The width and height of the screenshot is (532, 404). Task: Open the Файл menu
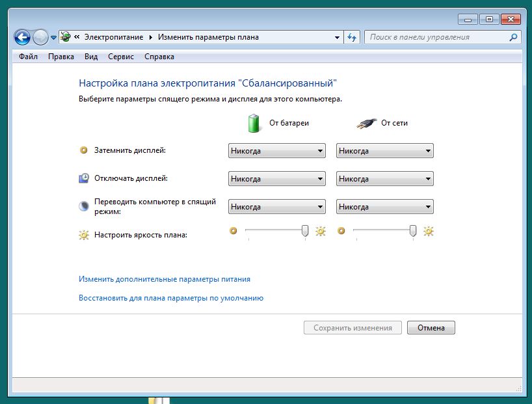(28, 57)
